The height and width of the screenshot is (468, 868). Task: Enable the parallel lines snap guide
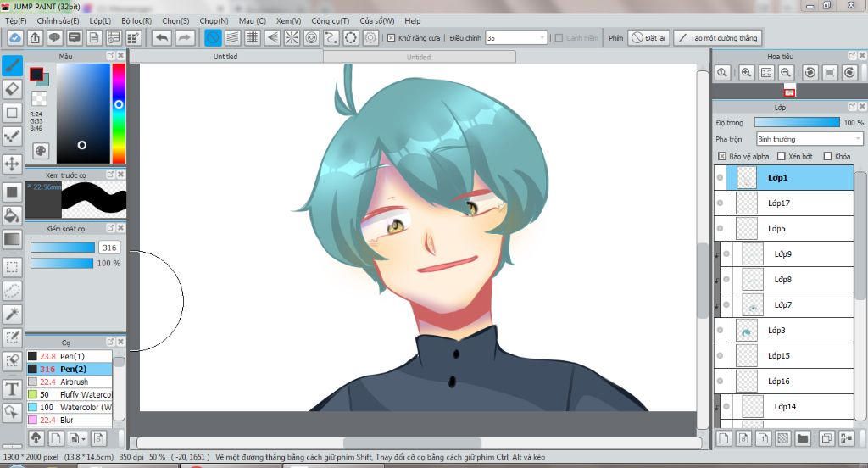point(233,37)
